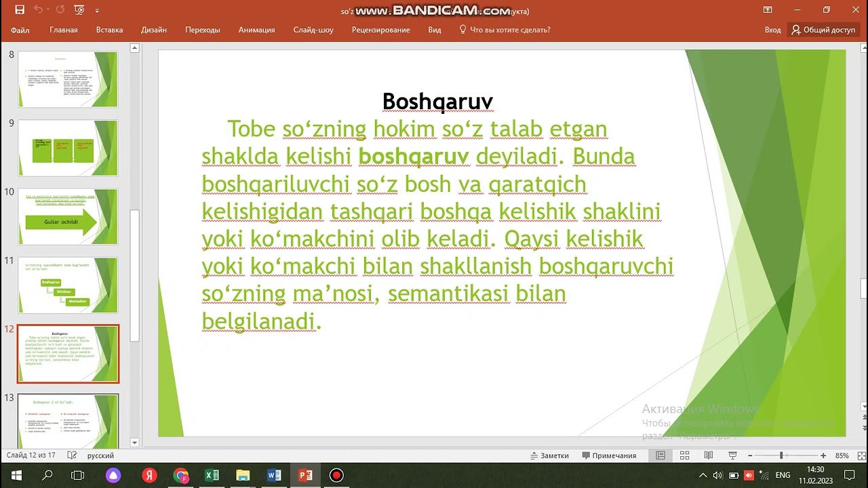Viewport: 868px width, 488px height.
Task: Open Yandex Browser from taskbar
Action: coord(149,475)
